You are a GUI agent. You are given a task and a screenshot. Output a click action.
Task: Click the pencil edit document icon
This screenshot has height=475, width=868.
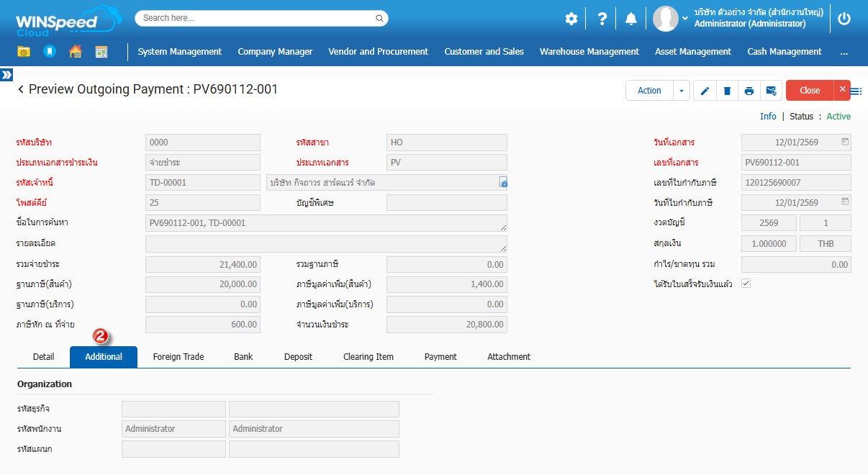point(705,91)
